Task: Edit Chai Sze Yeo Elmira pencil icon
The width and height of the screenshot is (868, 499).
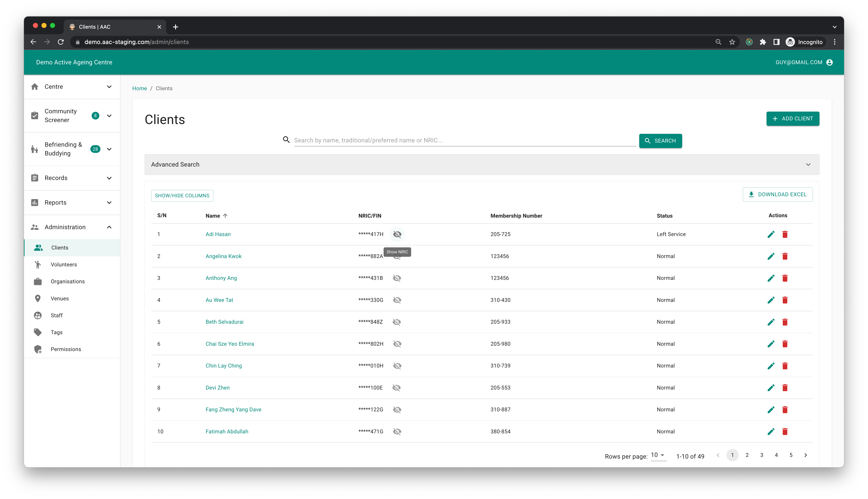Action: tap(771, 344)
